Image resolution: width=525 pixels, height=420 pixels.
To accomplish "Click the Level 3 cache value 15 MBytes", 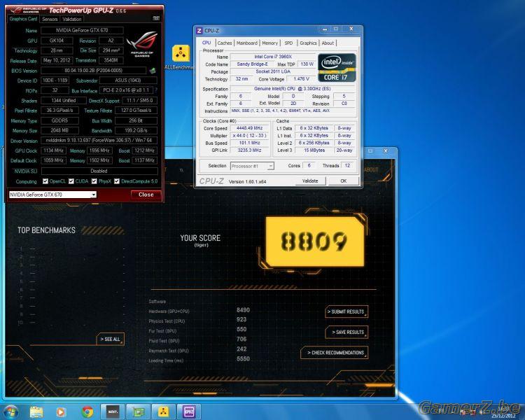I will pos(314,150).
